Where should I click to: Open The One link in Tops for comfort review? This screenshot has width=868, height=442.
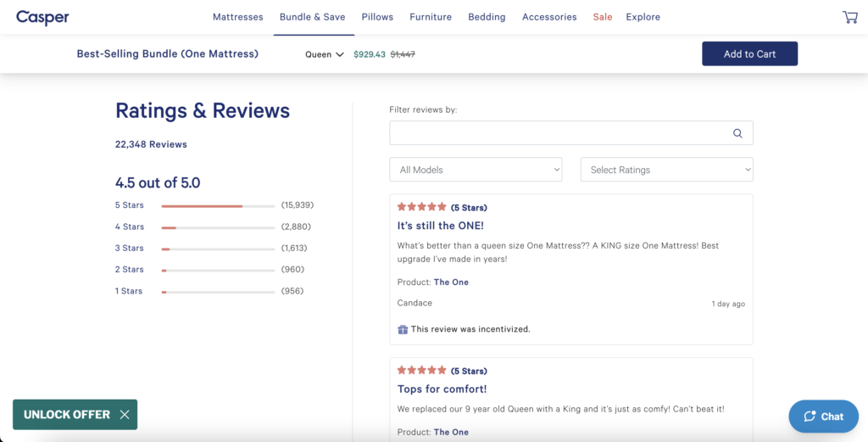click(451, 432)
